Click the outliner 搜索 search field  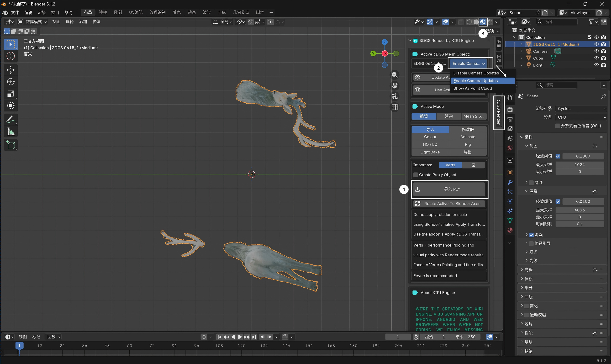tap(557, 22)
